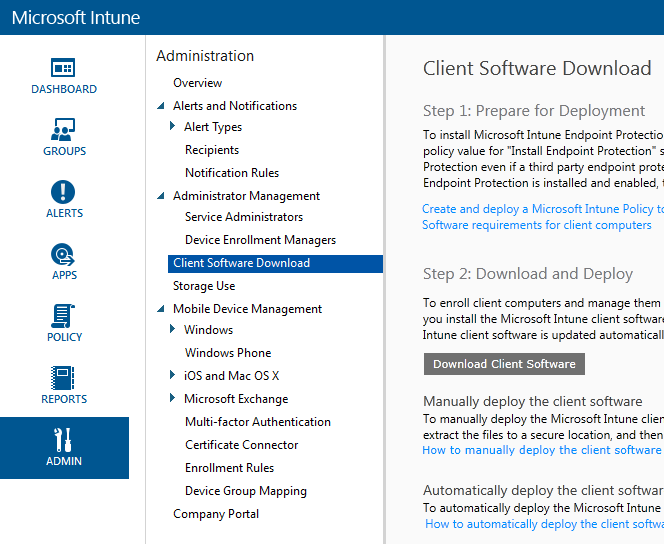This screenshot has height=544, width=664.
Task: Open Create and deploy Intune Policy link
Action: pyautogui.click(x=543, y=209)
